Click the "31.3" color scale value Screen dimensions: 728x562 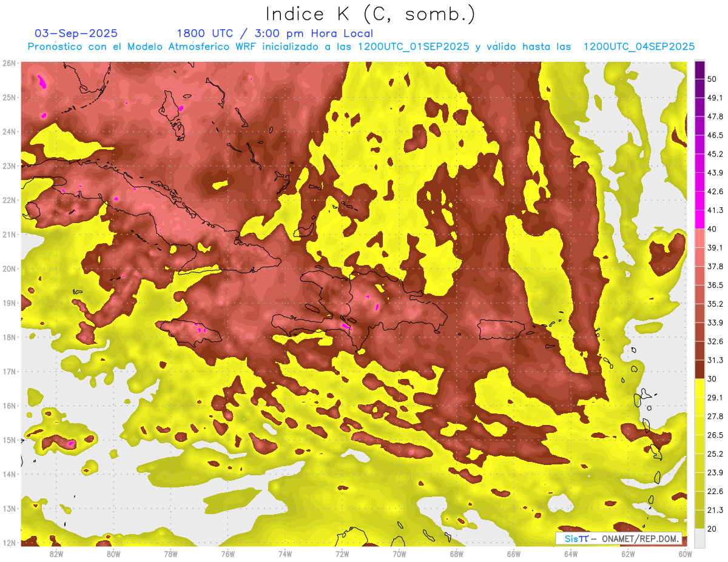click(715, 360)
